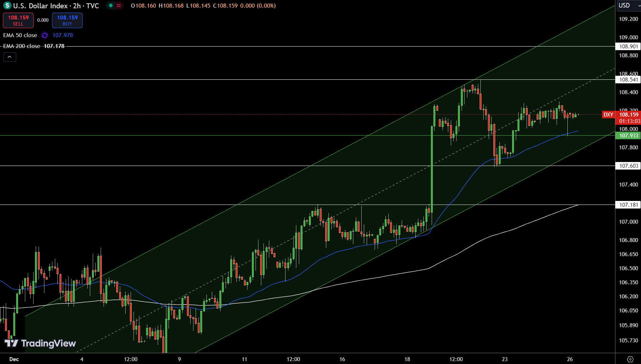Screen dimensions: 641x364
Task: Click the red approximate-data icon
Action: click(x=119, y=5)
